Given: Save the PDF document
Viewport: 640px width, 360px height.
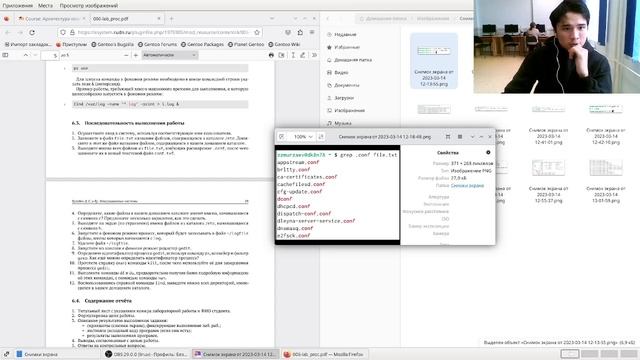Looking at the screenshot, I should click(x=282, y=55).
